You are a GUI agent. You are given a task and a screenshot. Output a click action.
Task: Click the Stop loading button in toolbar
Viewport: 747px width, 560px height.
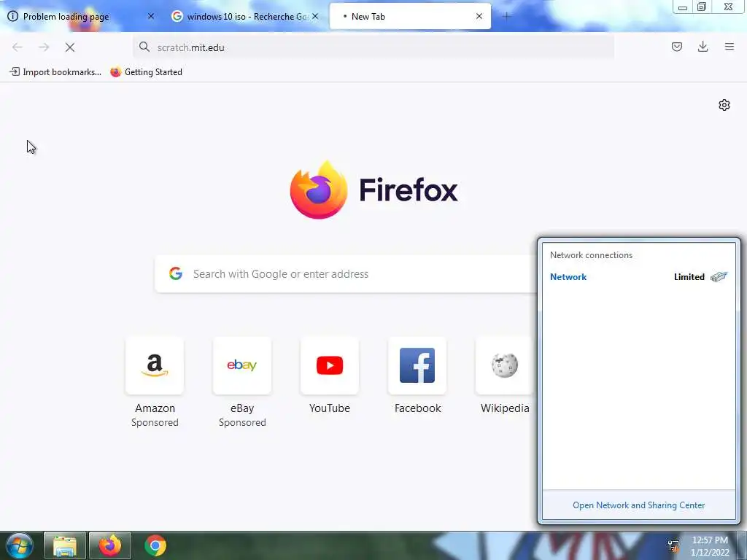[x=70, y=47]
